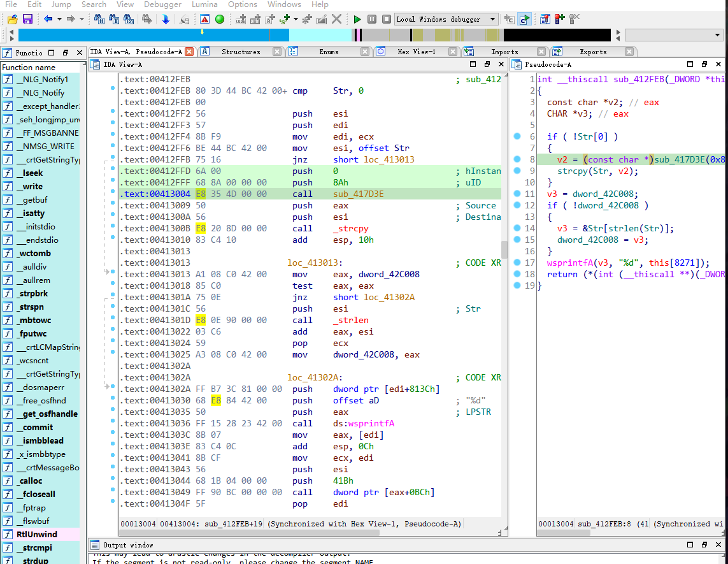Click the green circle toolbar icon
This screenshot has width=728, height=564.
point(220,19)
